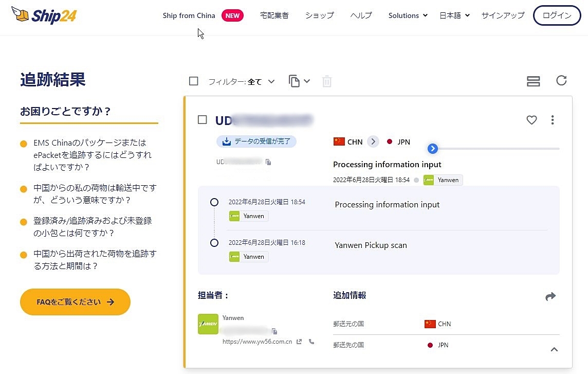
Task: Open the three-dot parcel options menu
Action: pyautogui.click(x=553, y=120)
